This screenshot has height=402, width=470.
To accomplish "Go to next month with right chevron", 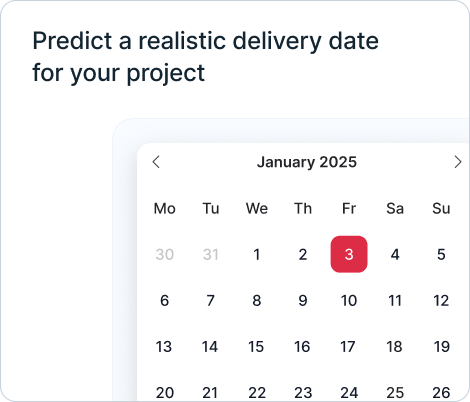I will point(458,162).
